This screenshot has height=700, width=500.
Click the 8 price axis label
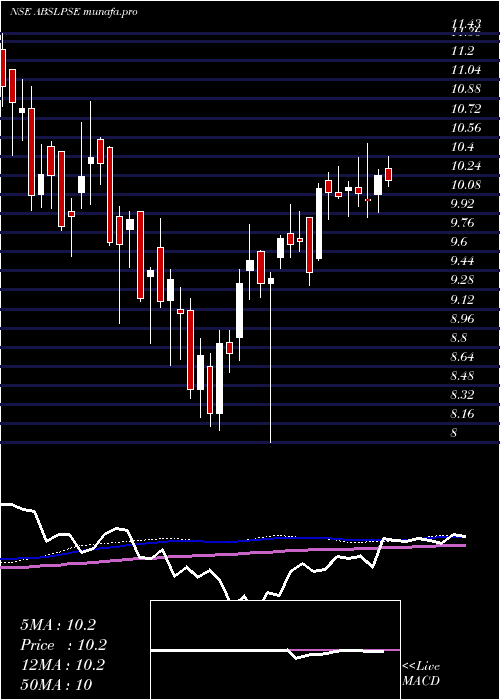(x=454, y=433)
